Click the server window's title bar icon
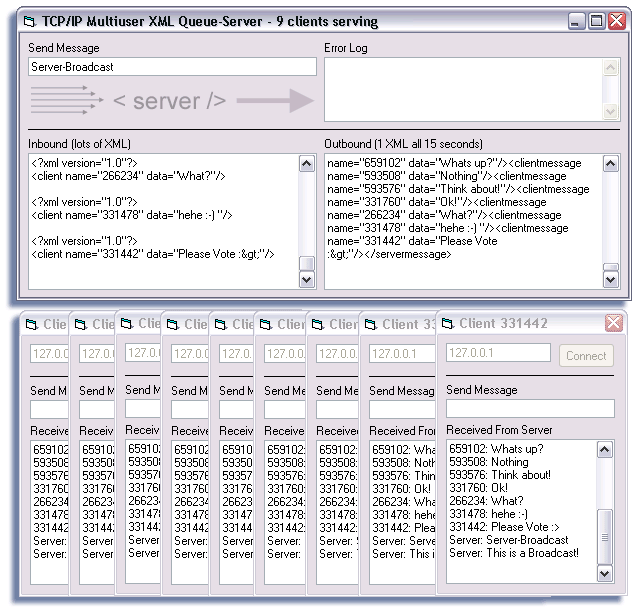The width and height of the screenshot is (636, 616). [x=31, y=21]
